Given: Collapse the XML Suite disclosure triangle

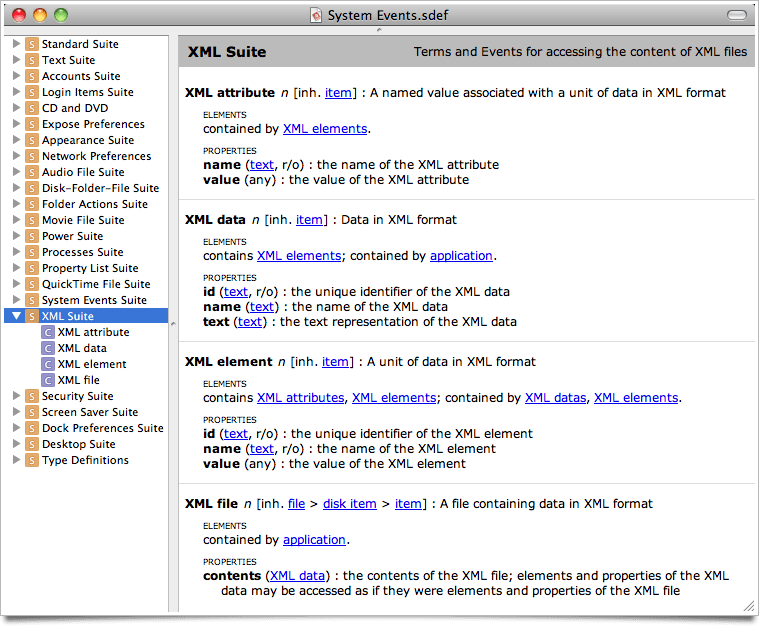Looking at the screenshot, I should point(16,316).
